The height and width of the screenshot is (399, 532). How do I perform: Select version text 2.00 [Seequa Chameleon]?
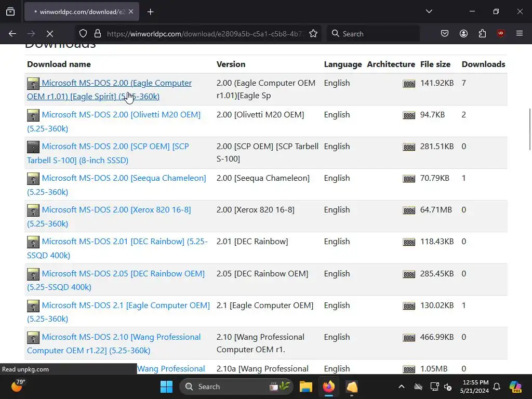(x=263, y=178)
